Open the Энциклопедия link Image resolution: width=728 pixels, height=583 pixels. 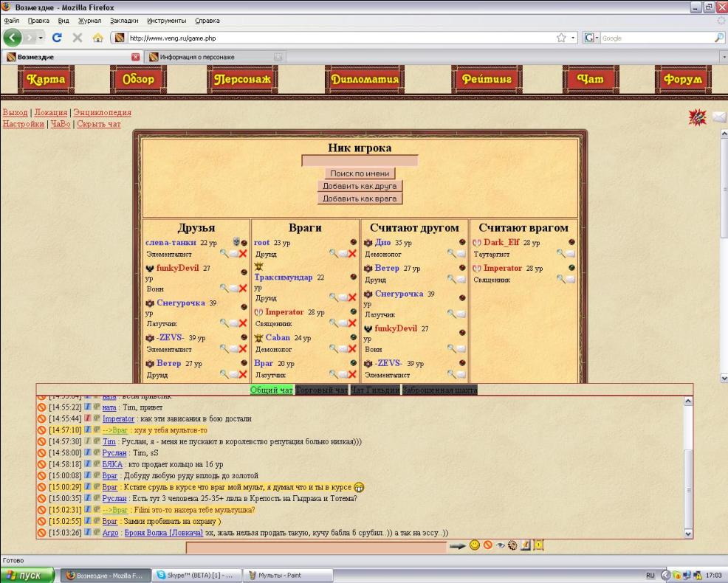[x=102, y=112]
